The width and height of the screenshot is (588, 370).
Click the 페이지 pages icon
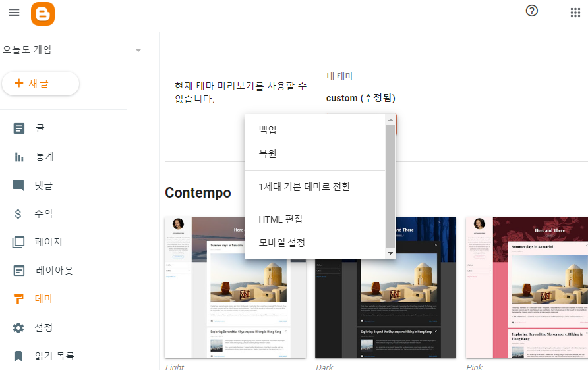click(18, 242)
